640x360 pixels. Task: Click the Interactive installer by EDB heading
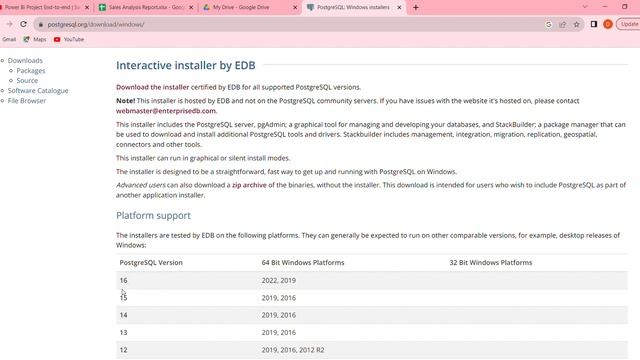pyautogui.click(x=186, y=65)
